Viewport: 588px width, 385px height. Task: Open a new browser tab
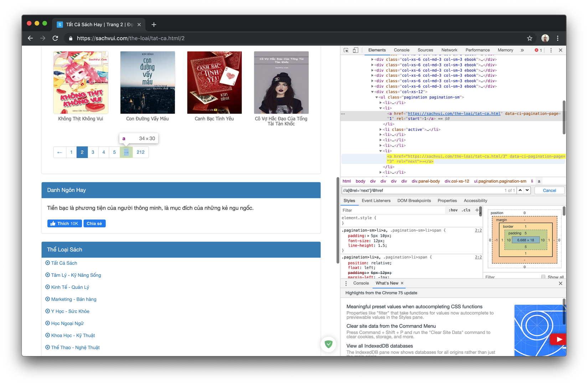154,25
